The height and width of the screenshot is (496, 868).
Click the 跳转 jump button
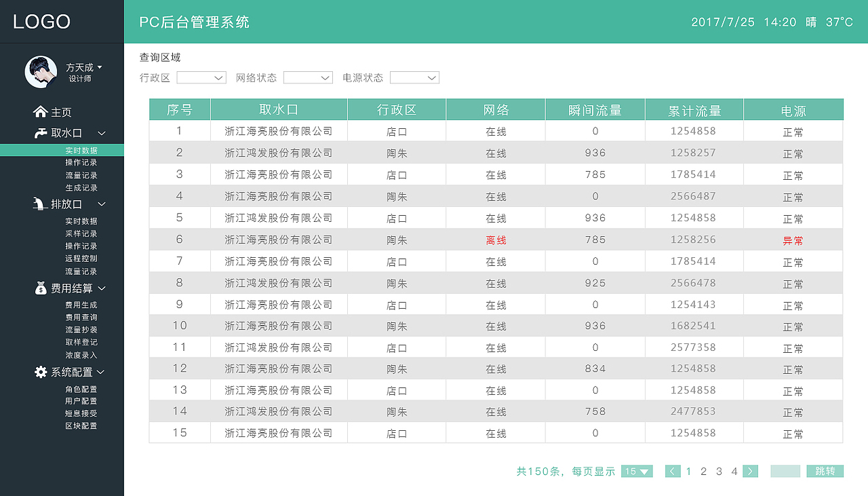pos(825,471)
